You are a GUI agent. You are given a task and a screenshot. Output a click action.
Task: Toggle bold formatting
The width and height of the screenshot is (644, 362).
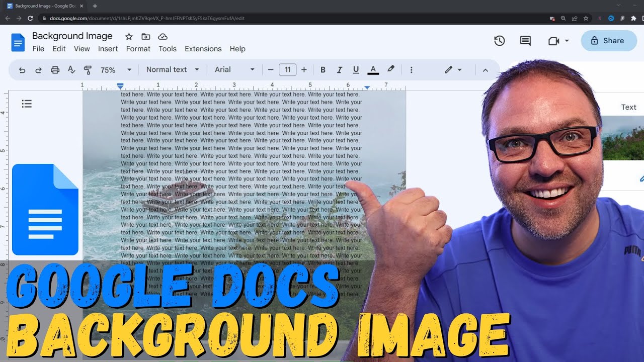(x=323, y=70)
